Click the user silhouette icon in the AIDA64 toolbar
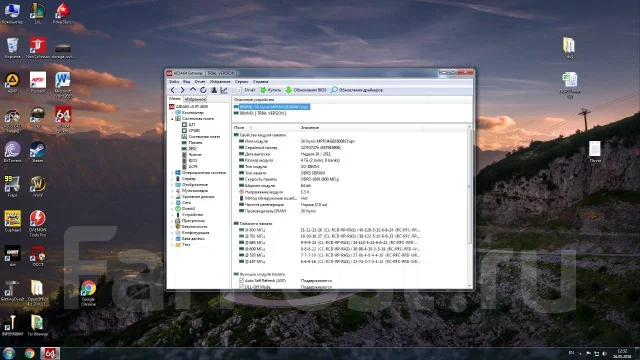Viewport: 640px width, 360px height. click(213, 90)
